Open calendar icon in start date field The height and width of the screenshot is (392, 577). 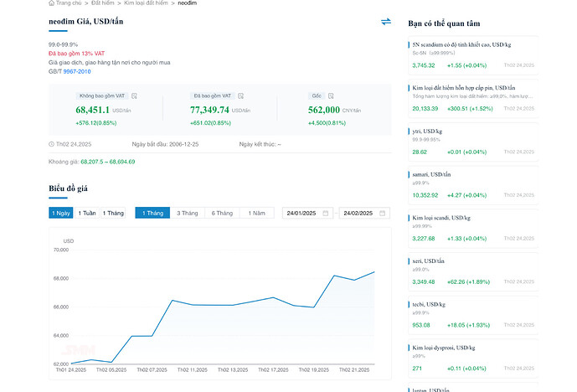(x=326, y=214)
